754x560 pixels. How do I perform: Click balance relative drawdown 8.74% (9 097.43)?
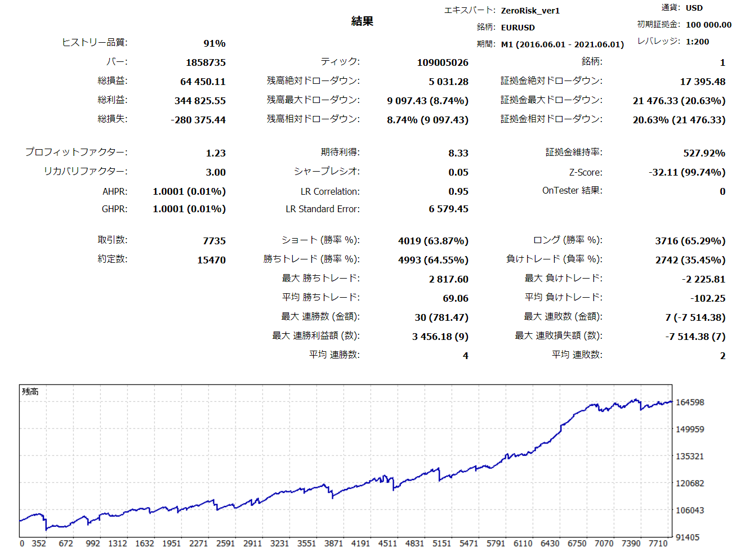point(427,120)
